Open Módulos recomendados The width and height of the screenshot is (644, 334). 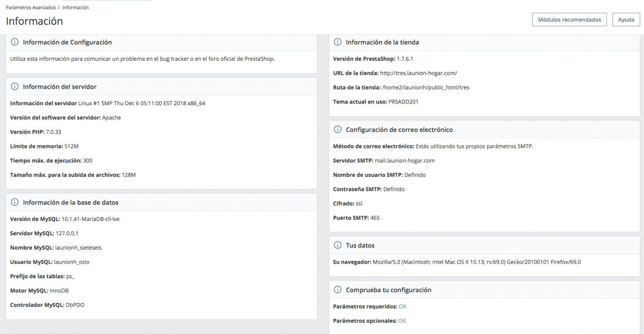pos(569,20)
